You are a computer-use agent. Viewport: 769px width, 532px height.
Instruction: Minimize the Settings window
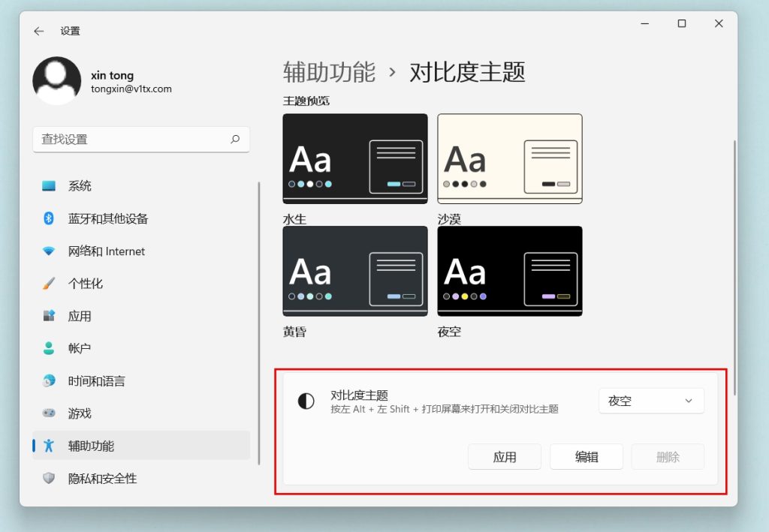645,23
